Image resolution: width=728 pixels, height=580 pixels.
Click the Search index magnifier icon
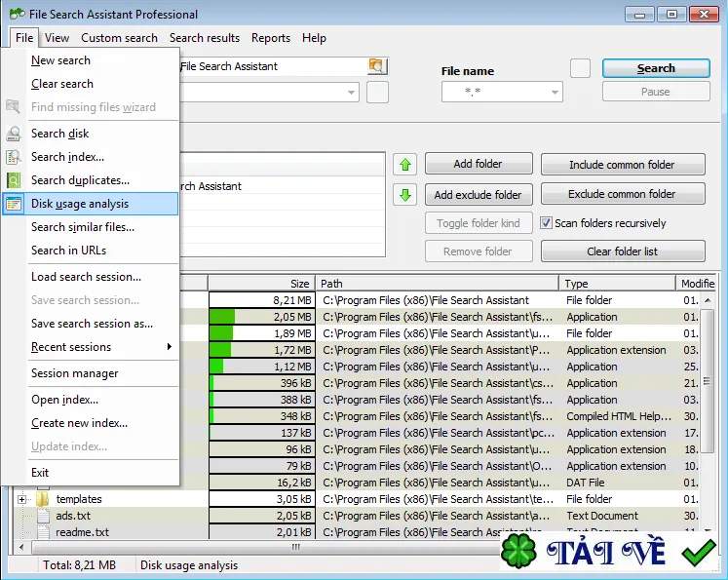(x=14, y=157)
